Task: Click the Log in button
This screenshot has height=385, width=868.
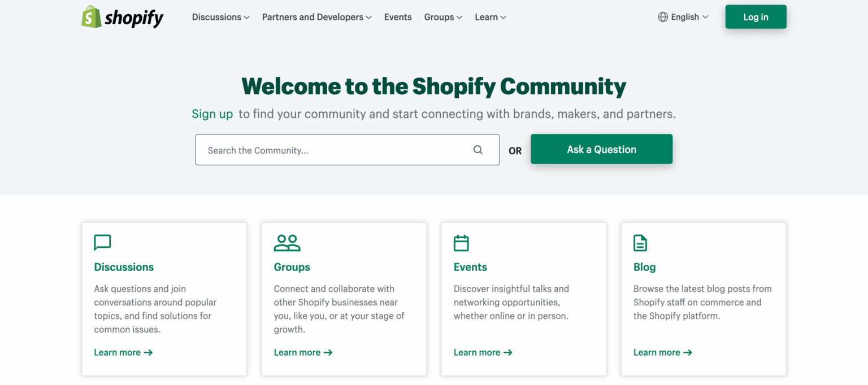Action: (x=756, y=17)
